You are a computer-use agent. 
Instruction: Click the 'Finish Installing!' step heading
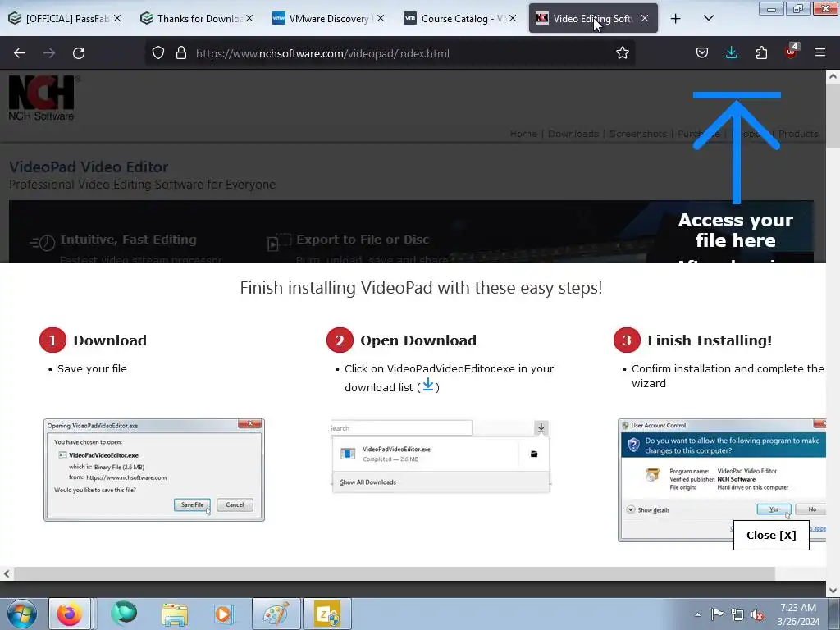tap(710, 340)
